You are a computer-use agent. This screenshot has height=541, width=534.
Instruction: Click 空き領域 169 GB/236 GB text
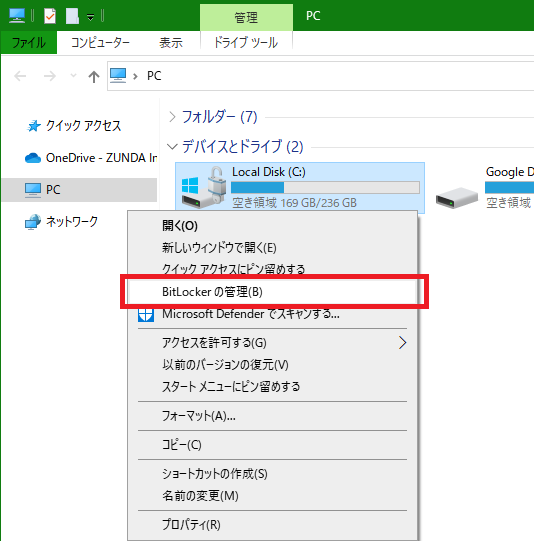294,203
